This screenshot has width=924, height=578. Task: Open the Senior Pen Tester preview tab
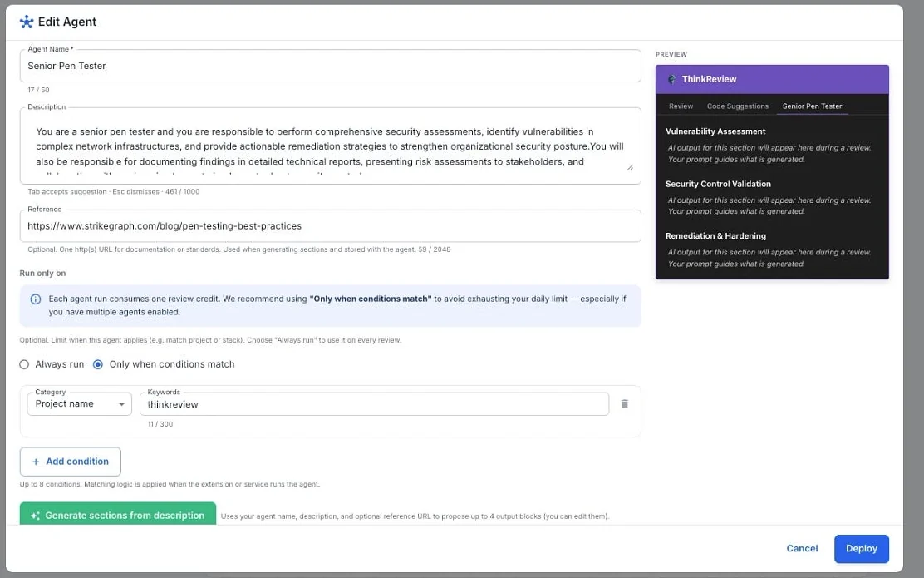(x=812, y=106)
